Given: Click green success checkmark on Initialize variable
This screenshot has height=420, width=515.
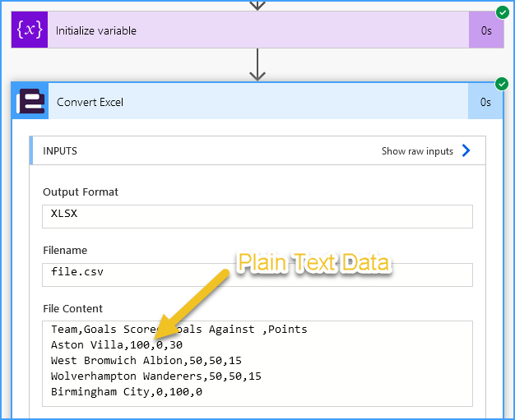Looking at the screenshot, I should tap(503, 12).
